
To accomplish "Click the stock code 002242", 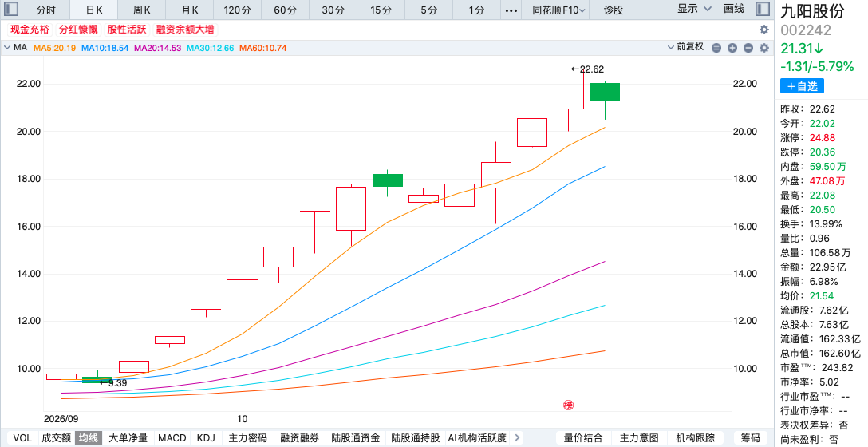I will click(806, 30).
